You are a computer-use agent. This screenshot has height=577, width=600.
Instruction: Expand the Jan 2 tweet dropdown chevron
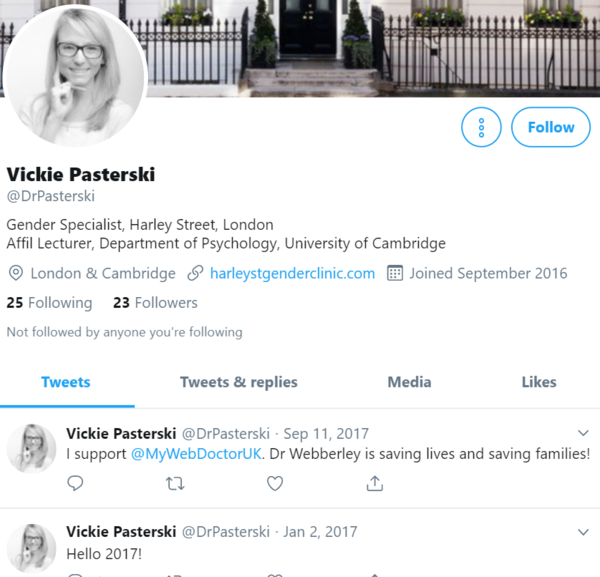[x=584, y=531]
